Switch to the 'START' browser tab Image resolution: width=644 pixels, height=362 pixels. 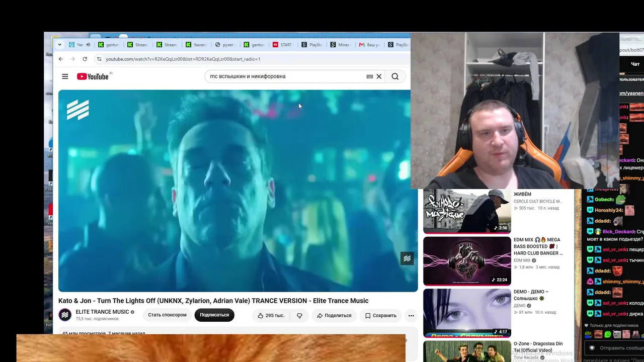click(282, 45)
